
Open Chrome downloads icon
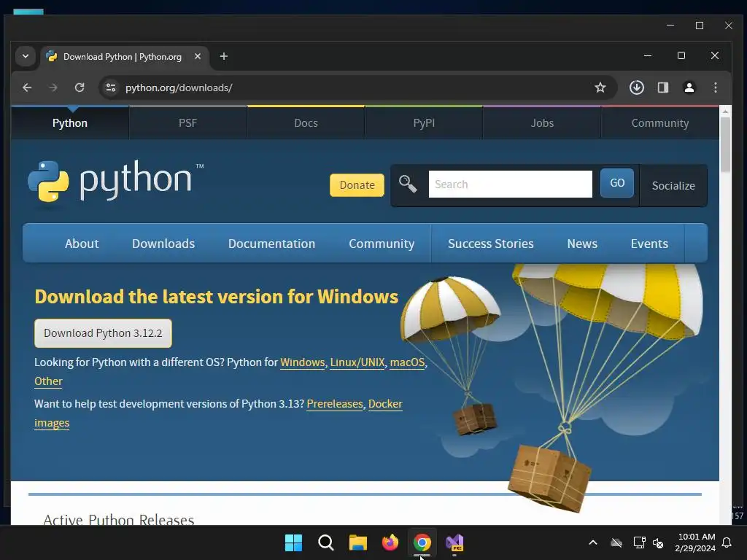[x=636, y=87]
